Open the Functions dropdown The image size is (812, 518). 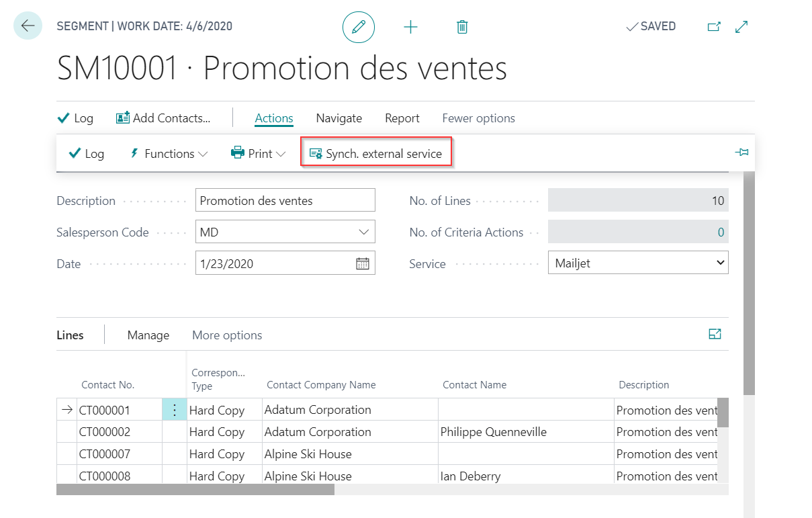tap(169, 154)
